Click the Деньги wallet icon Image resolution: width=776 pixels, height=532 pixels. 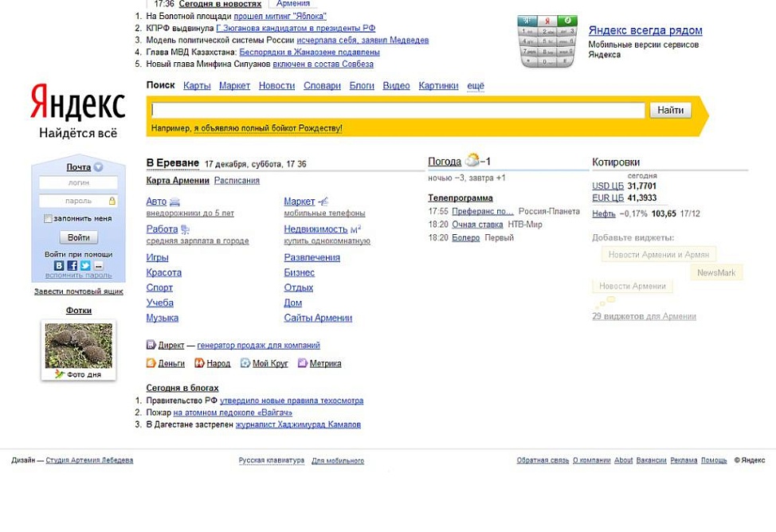[151, 363]
